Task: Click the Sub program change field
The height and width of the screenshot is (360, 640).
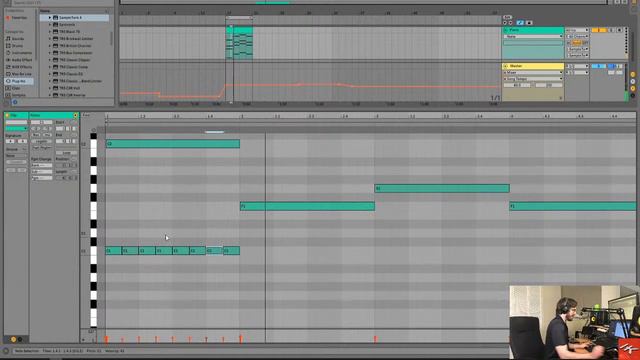Action: coord(42,172)
